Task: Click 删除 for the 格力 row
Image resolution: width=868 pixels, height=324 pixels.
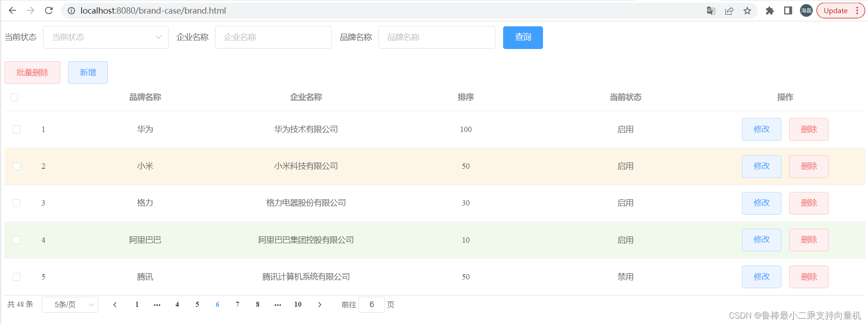Action: click(x=809, y=203)
